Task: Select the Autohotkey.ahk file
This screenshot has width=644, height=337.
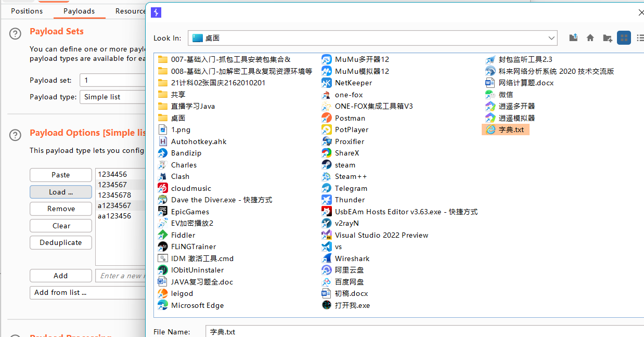Action: pyautogui.click(x=192, y=141)
